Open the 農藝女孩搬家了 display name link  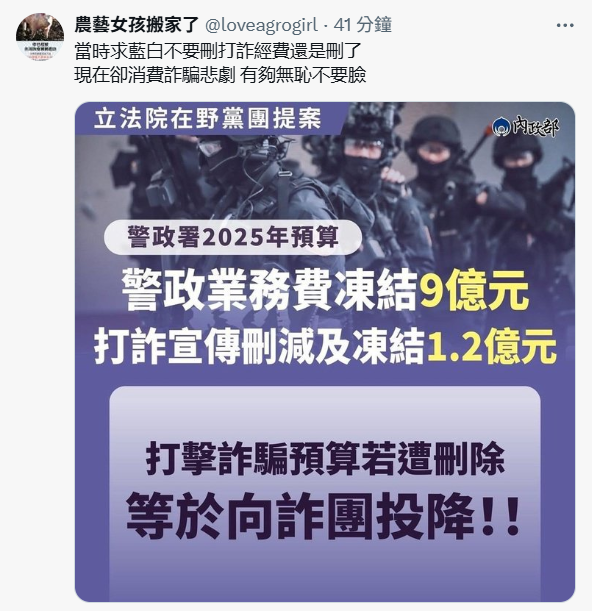(x=137, y=25)
